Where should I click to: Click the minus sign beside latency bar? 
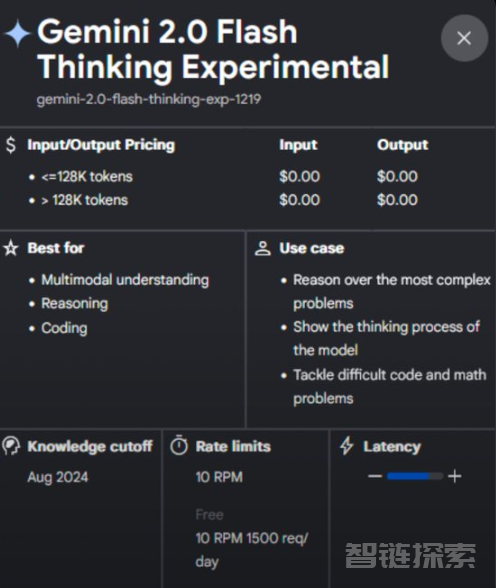point(375,476)
